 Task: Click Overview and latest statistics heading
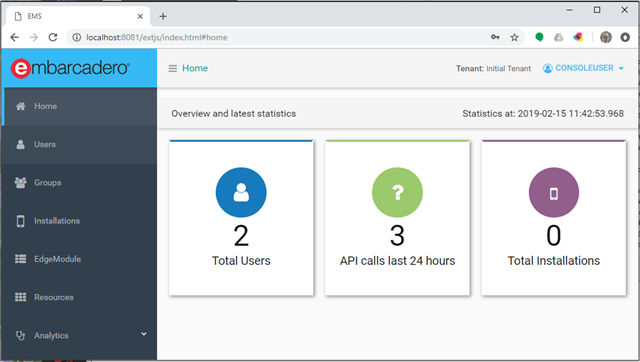click(x=233, y=113)
